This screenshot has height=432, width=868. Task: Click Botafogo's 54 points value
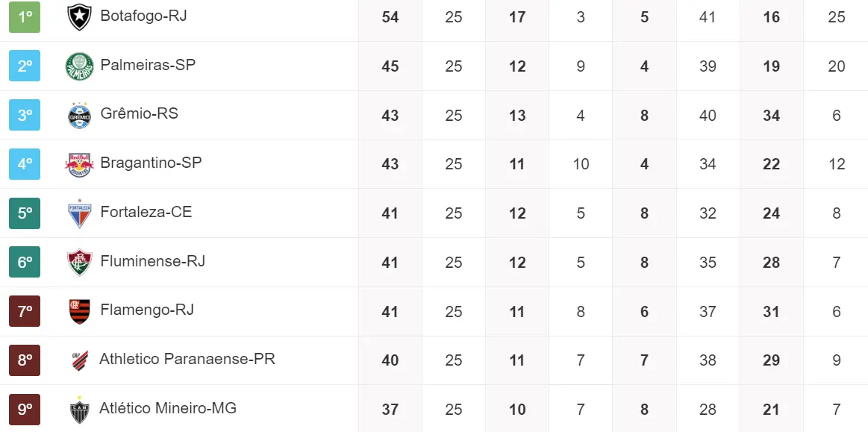tap(390, 17)
